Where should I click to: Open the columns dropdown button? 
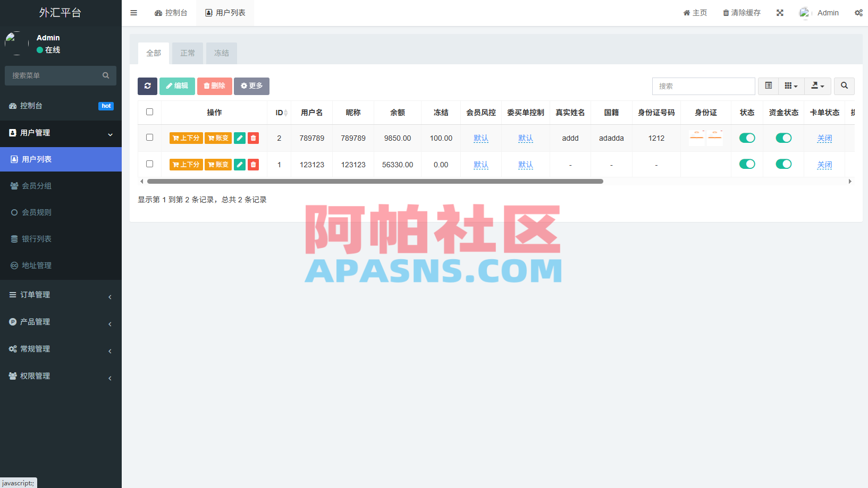click(791, 86)
